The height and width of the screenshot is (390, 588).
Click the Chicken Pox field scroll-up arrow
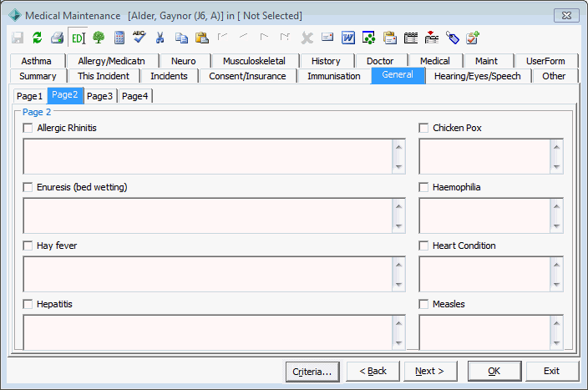point(556,147)
